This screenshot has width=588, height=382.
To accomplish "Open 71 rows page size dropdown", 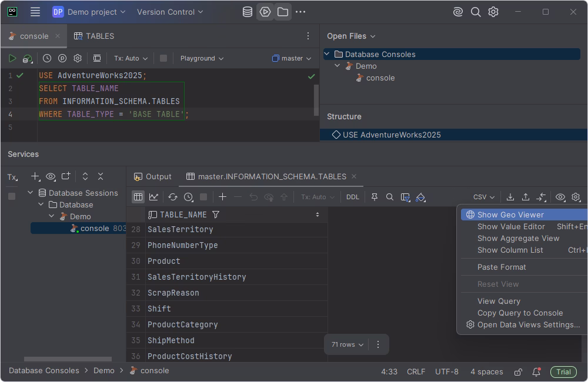I will 348,344.
